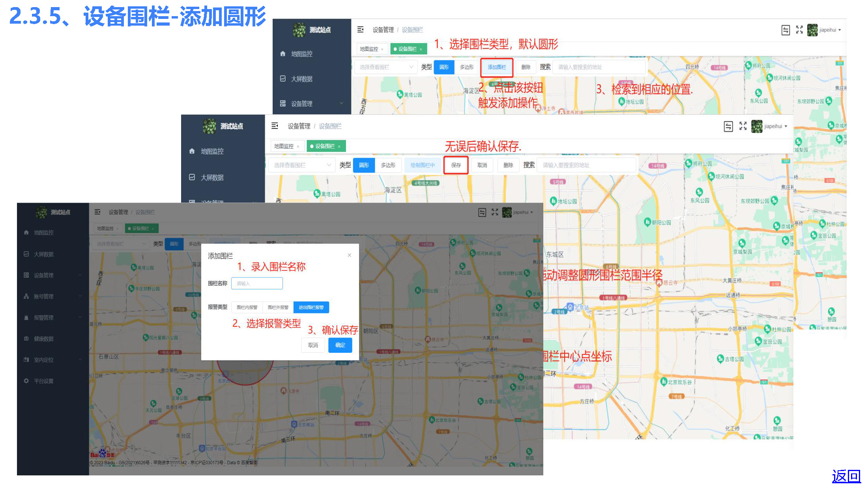Viewport: 868px width, 488px height.
Task: Toggle sidebar hamburger icon in middle screenshot
Action: pos(275,126)
